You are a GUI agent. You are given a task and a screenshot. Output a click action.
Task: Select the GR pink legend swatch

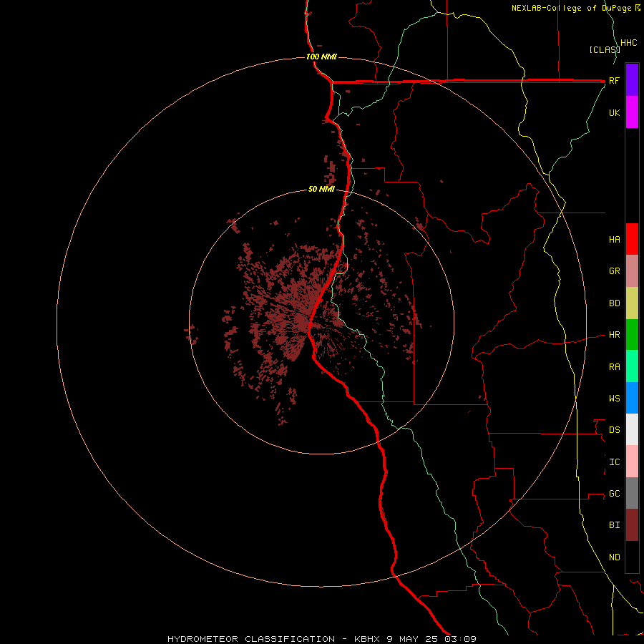coord(632,271)
